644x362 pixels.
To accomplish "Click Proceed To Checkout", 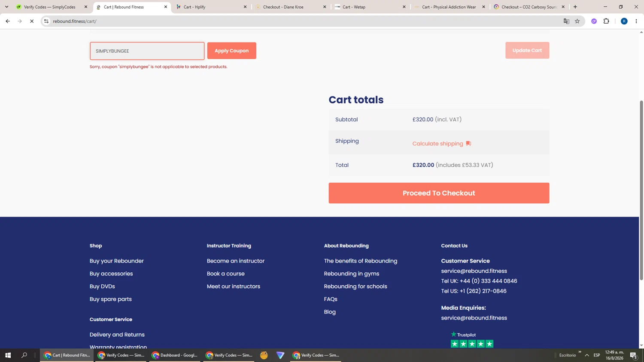I will tap(439, 193).
